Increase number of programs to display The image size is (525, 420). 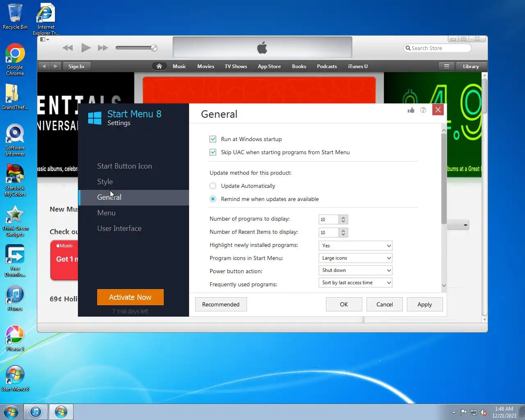click(x=343, y=217)
